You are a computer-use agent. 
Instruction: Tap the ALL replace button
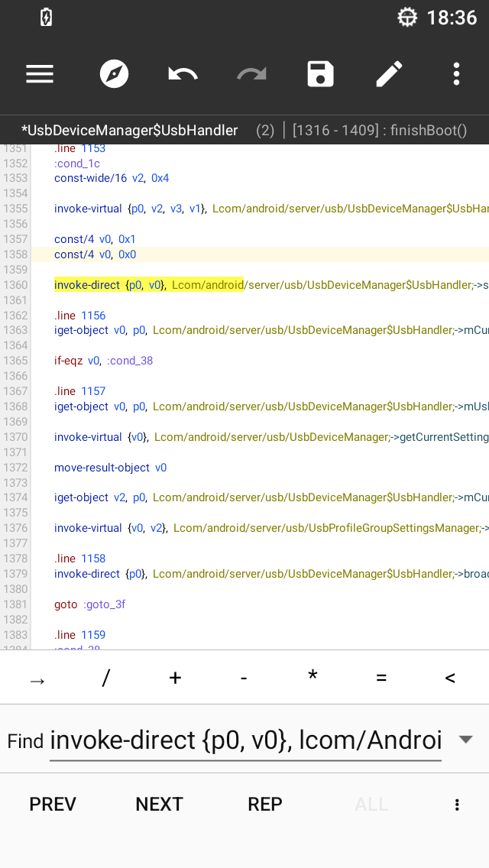click(371, 805)
